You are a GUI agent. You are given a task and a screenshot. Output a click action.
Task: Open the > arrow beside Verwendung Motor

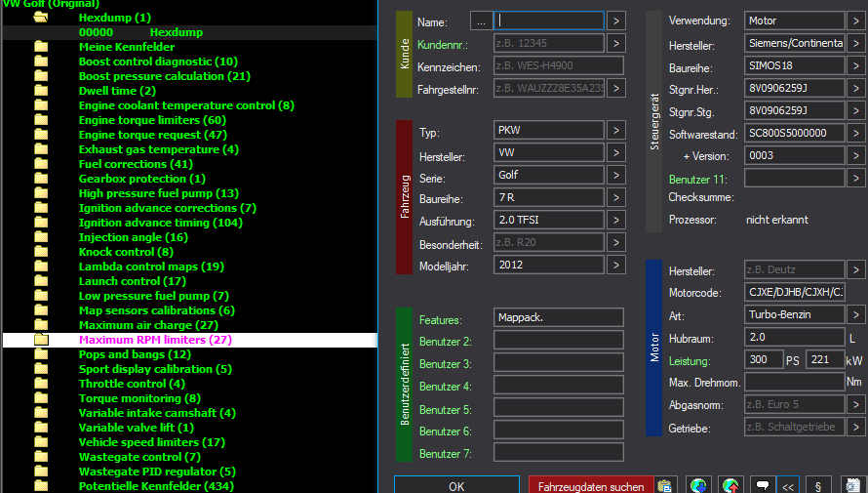[x=856, y=21]
